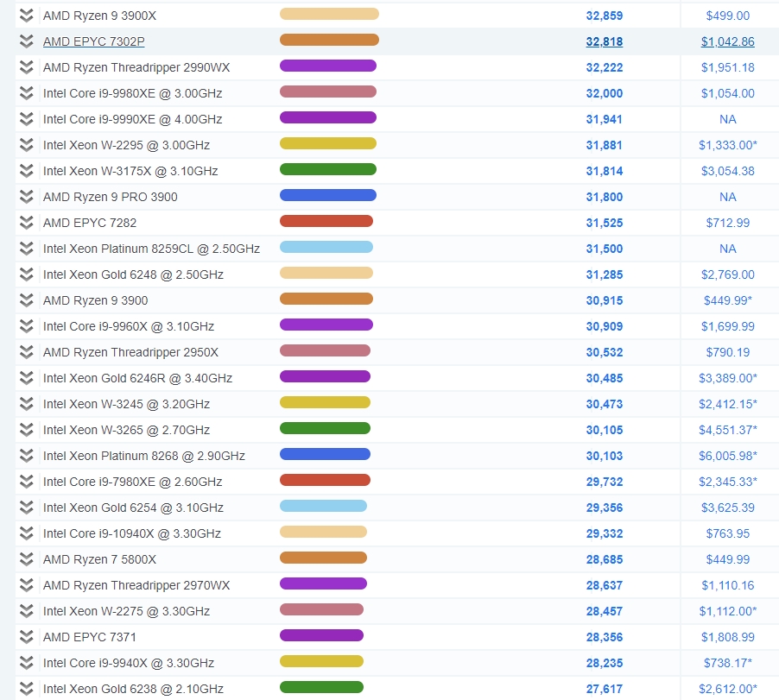Image resolution: width=779 pixels, height=700 pixels.
Task: Click the $499.00 price for Ryzen 9 3900X
Action: (728, 16)
